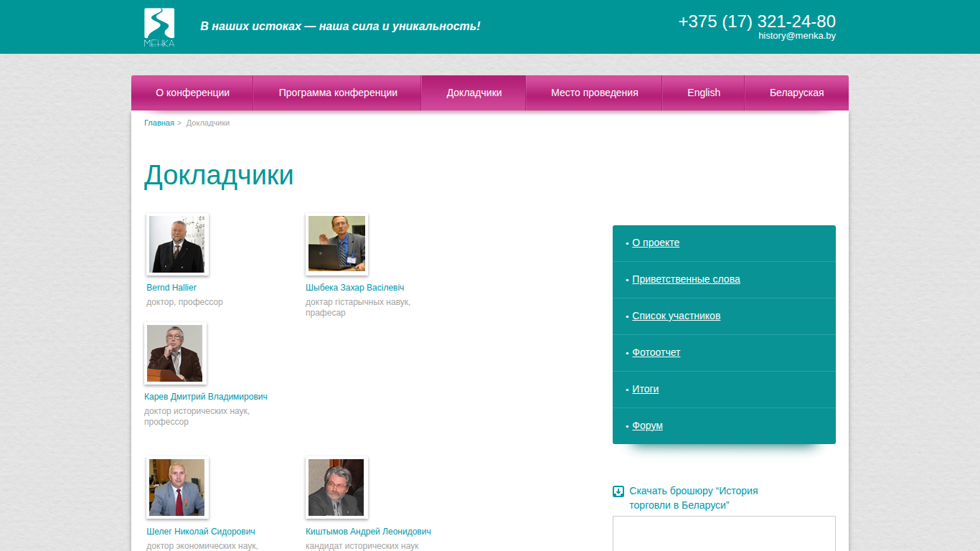
Task: Download the «История торговли в Беларуси» brochure
Action: point(694,498)
